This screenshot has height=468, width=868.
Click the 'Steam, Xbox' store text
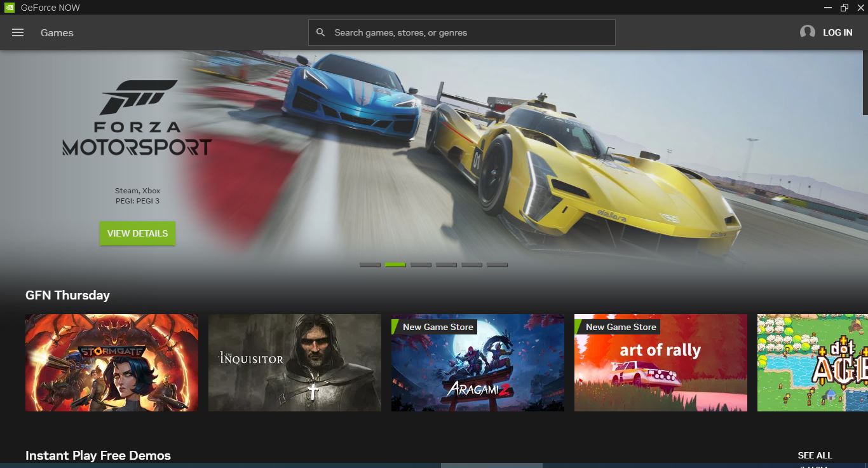click(x=137, y=191)
